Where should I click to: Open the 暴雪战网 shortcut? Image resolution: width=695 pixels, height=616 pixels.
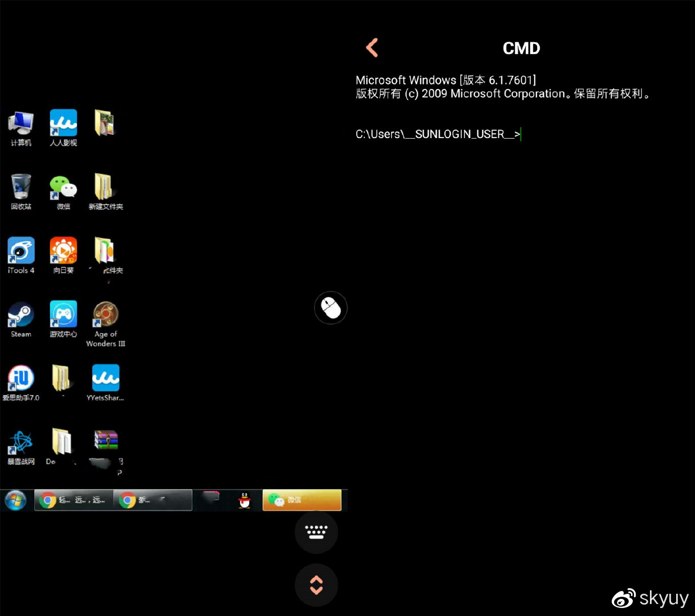[21, 448]
